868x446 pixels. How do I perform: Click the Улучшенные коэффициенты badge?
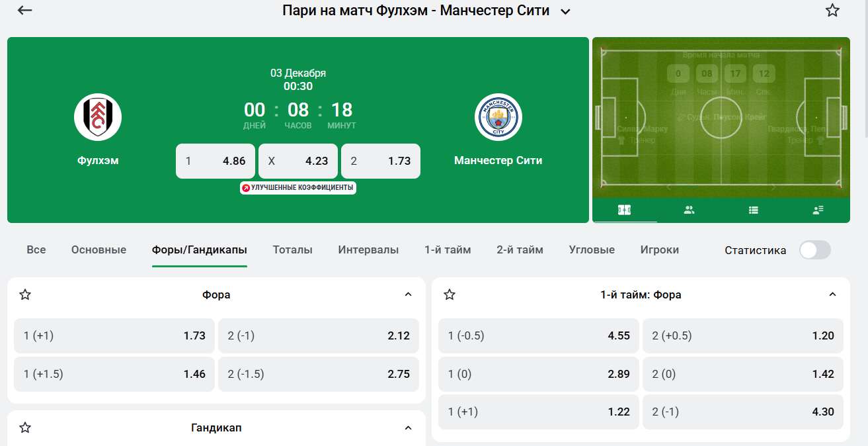(x=298, y=188)
